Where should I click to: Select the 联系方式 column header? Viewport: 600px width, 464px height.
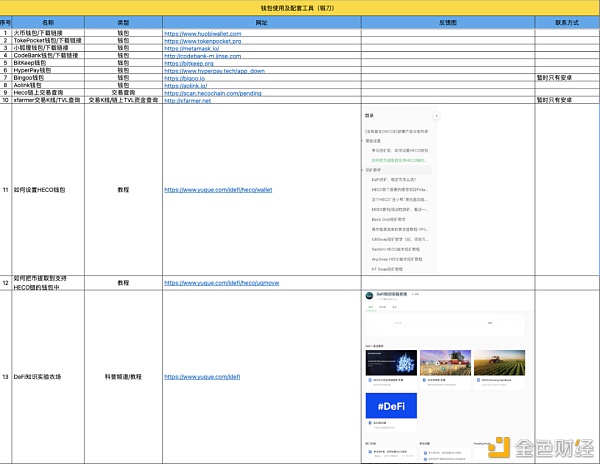567,23
